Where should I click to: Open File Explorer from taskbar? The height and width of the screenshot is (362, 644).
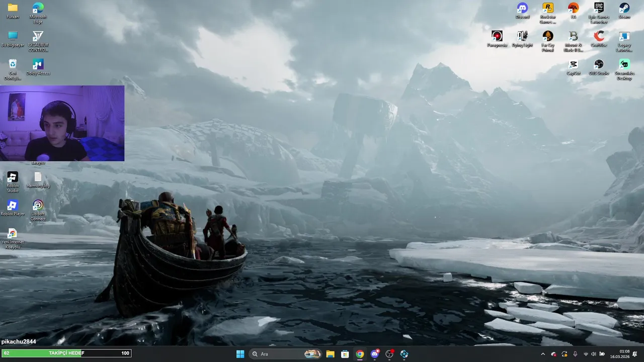click(x=330, y=354)
